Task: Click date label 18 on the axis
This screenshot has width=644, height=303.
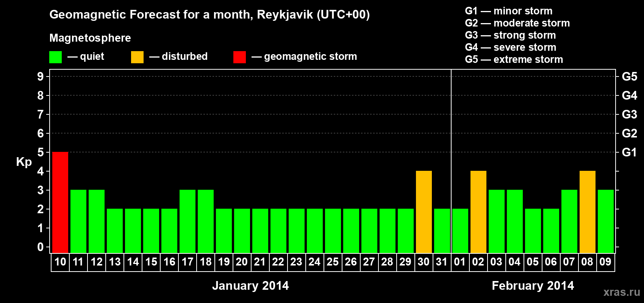Action: pos(206,262)
